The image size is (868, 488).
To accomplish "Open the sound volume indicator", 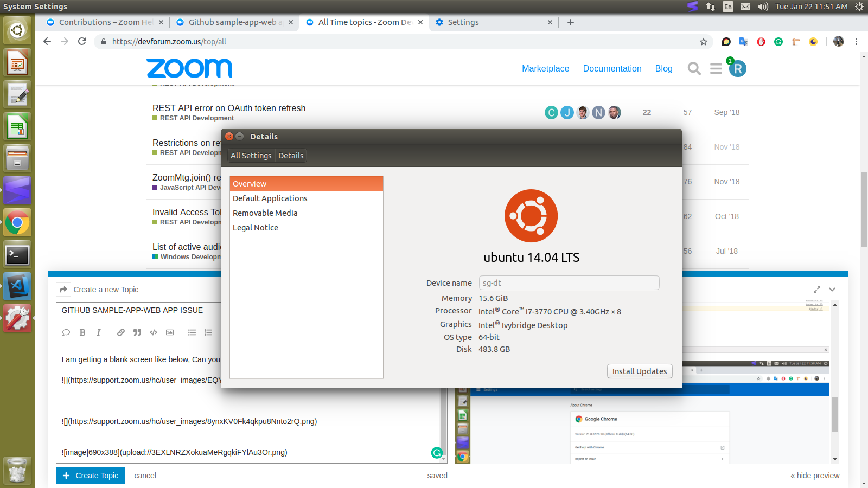I will [x=763, y=7].
